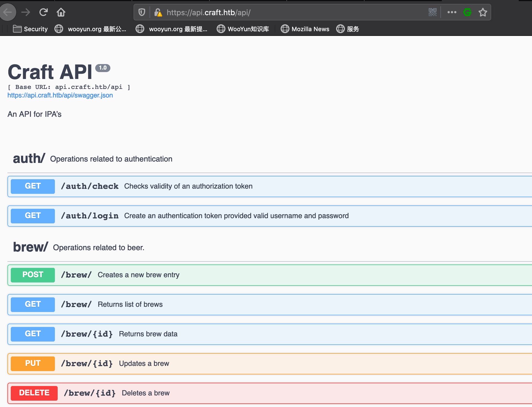
Task: Collapse the brew/ operations section
Action: [30, 247]
